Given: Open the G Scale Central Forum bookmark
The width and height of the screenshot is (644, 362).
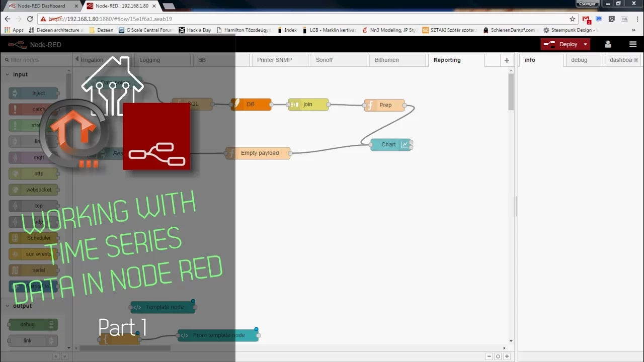Looking at the screenshot, I should pos(146,30).
